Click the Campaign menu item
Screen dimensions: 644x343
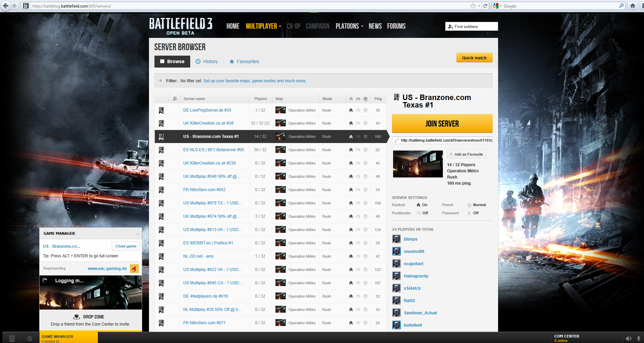pos(317,26)
